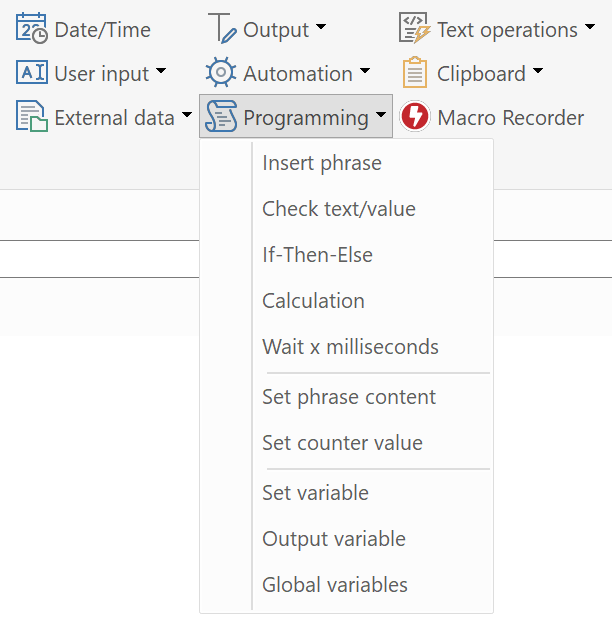Image resolution: width=612 pixels, height=623 pixels.
Task: Click the Clipboard icon
Action: click(414, 72)
